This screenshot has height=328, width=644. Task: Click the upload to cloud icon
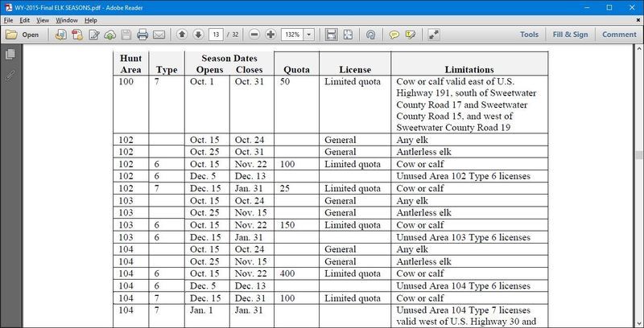pyautogui.click(x=109, y=35)
